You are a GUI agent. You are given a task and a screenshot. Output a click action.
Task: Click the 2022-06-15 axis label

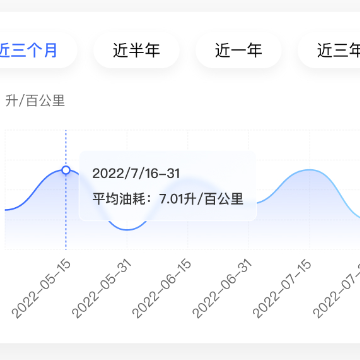point(162,289)
